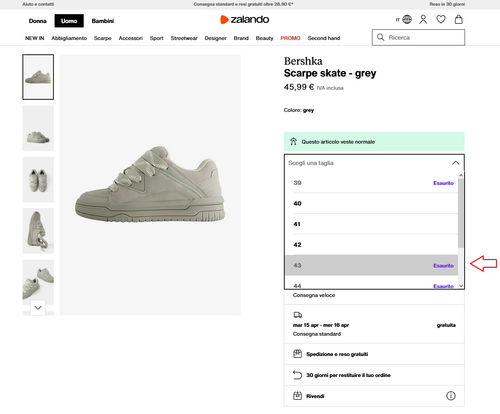Open the PROMO menu item
Viewport: 500px width, 414px height.
[290, 38]
